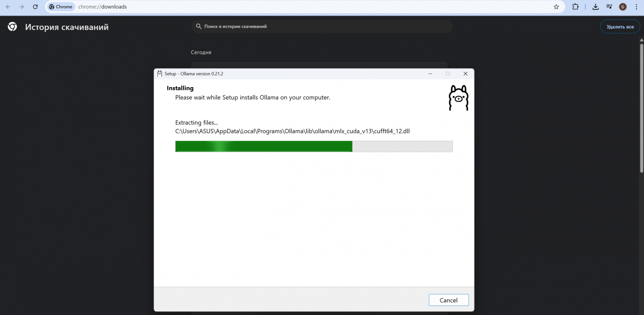Open the Chrome extensions puzzle icon

click(x=575, y=7)
